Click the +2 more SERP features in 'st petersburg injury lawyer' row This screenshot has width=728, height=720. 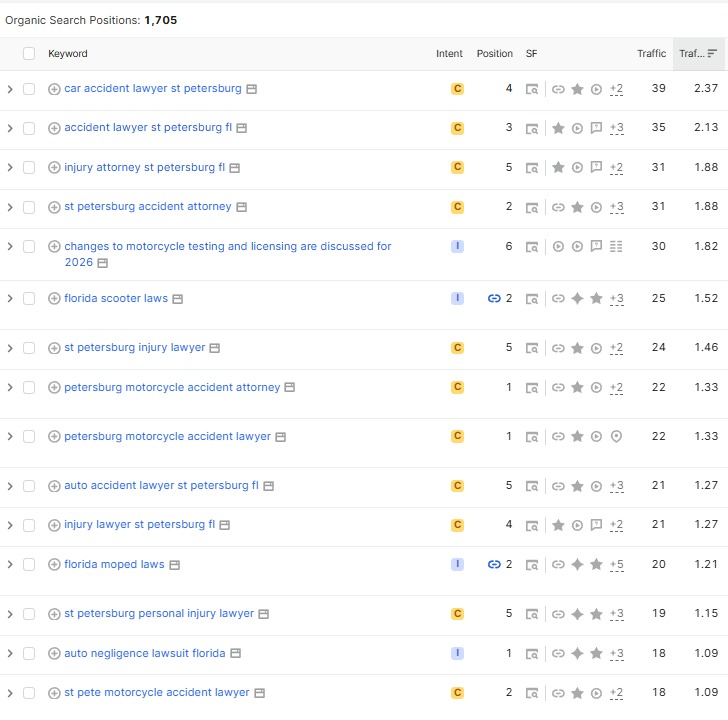(616, 348)
